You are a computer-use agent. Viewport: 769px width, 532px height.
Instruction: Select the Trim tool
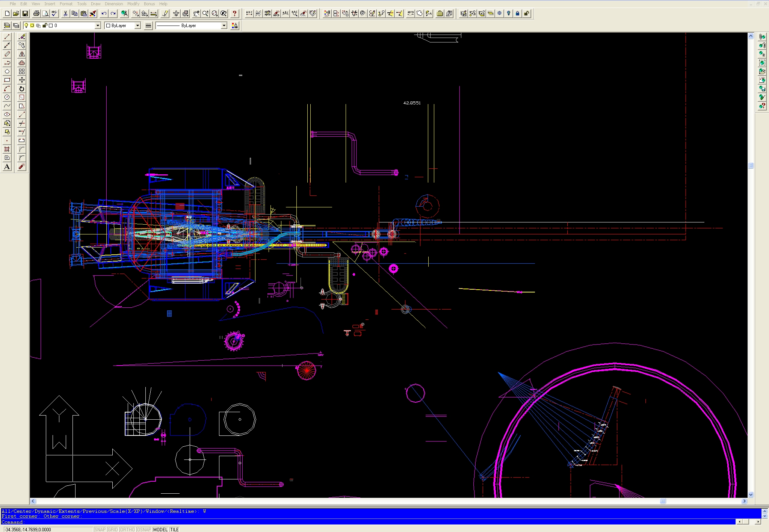22,123
